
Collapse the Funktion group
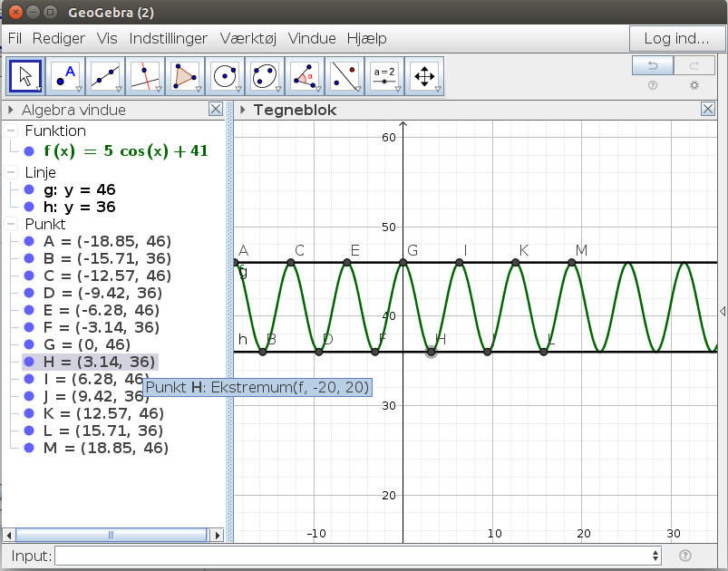point(11,131)
